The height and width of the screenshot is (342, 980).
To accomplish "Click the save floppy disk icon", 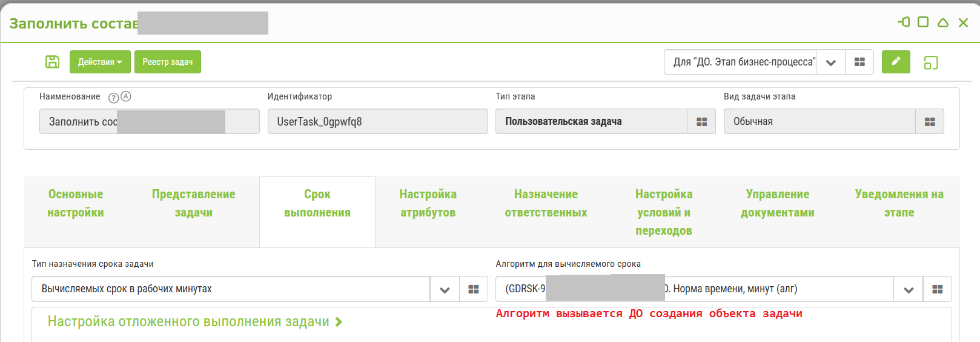I will coord(53,62).
